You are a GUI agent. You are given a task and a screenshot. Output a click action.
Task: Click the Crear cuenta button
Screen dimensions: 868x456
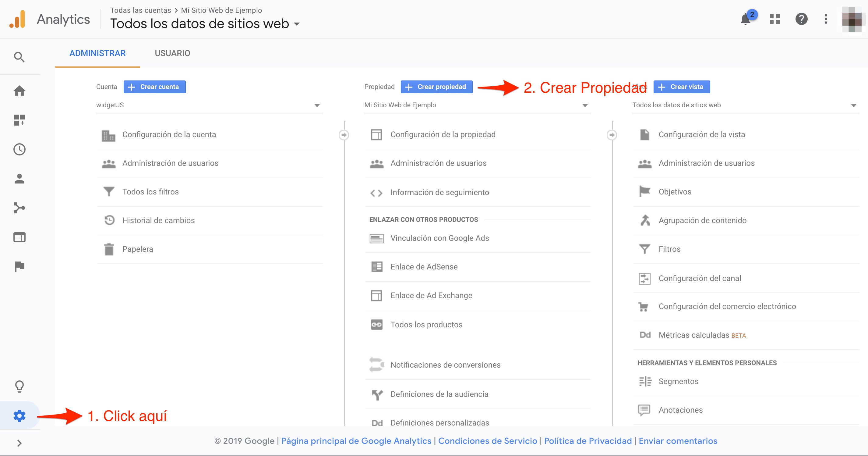click(154, 87)
